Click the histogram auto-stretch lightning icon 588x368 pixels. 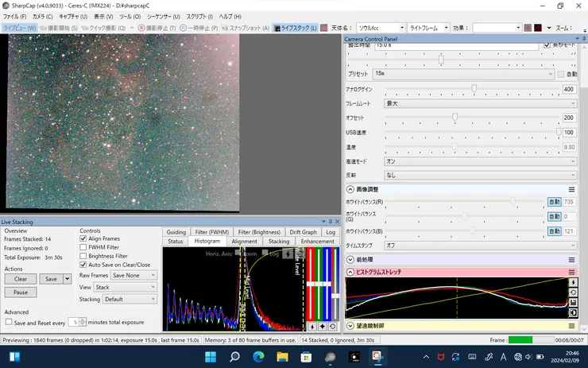click(574, 282)
